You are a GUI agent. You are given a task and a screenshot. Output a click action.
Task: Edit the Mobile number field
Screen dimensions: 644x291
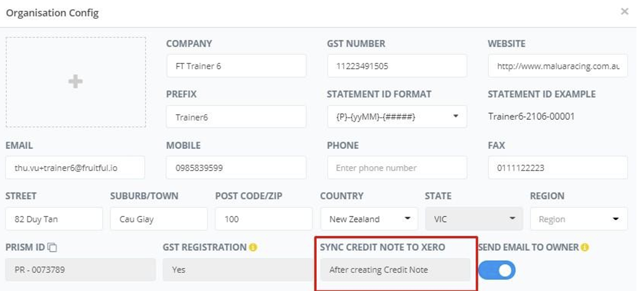click(236, 168)
